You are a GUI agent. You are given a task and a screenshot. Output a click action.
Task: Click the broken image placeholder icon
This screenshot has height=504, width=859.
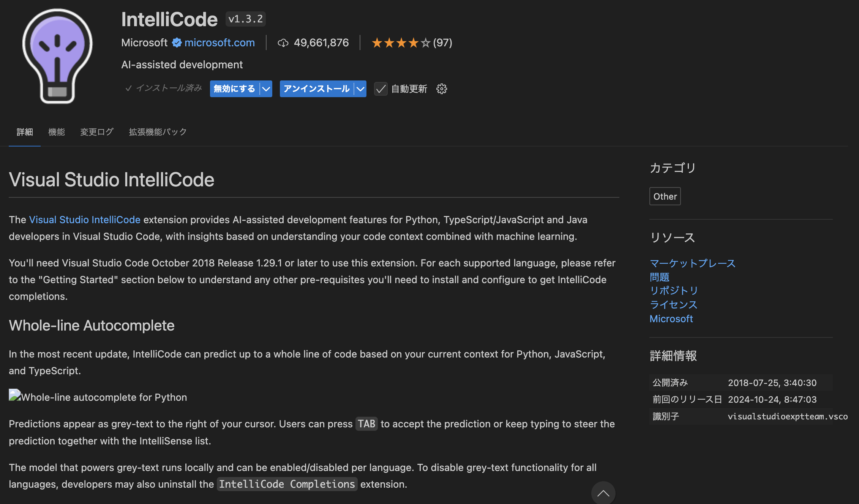[14, 395]
